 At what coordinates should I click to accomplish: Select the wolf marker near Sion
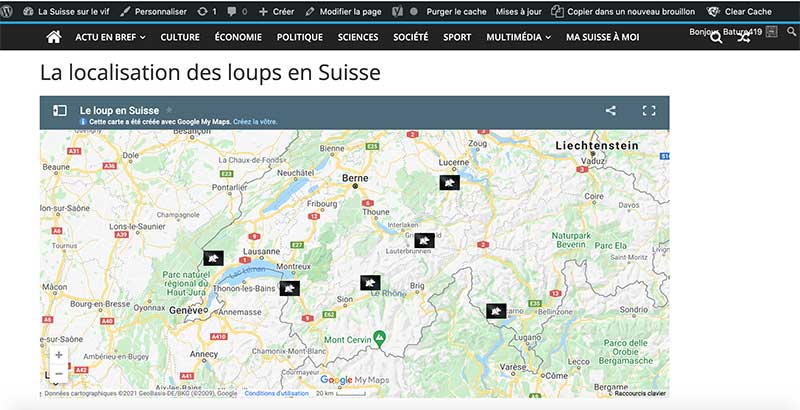[x=370, y=283]
